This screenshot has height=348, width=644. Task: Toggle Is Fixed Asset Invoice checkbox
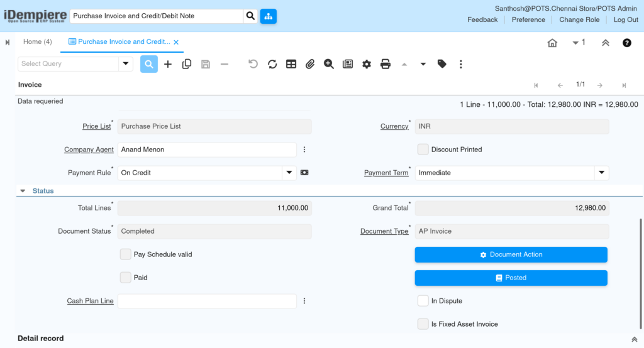point(423,324)
